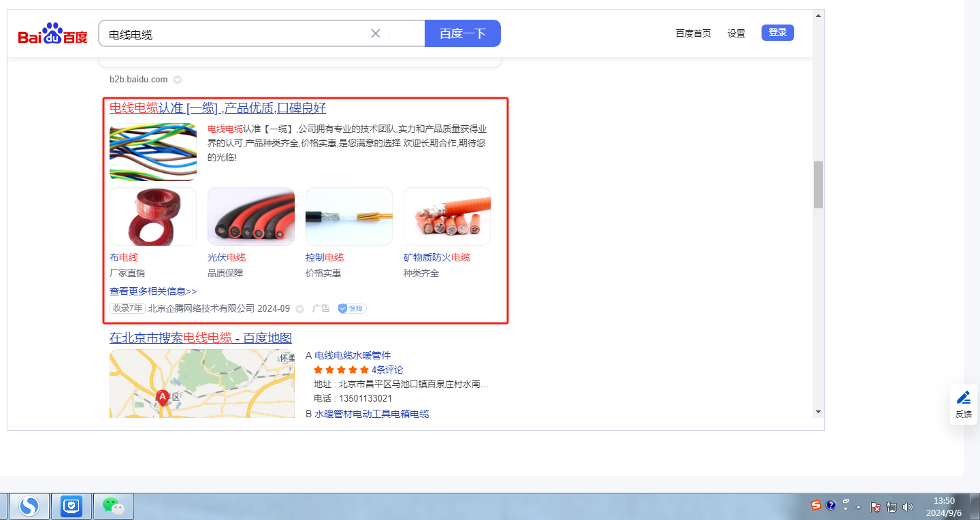
Task: Click the b2b.baidu.com source link
Action: (139, 80)
